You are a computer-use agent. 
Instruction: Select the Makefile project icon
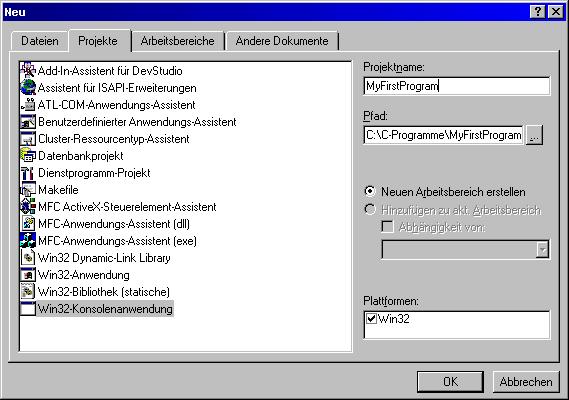point(28,189)
